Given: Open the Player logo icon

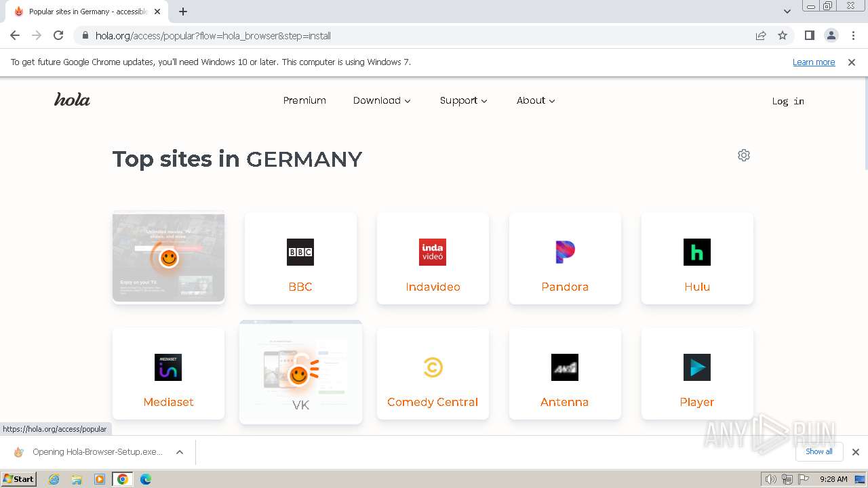Looking at the screenshot, I should tap(697, 367).
